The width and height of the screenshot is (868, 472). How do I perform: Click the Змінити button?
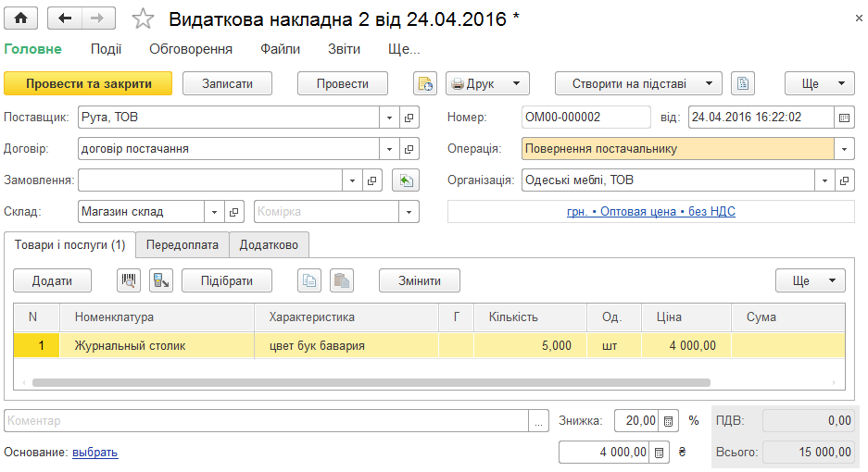tap(420, 280)
